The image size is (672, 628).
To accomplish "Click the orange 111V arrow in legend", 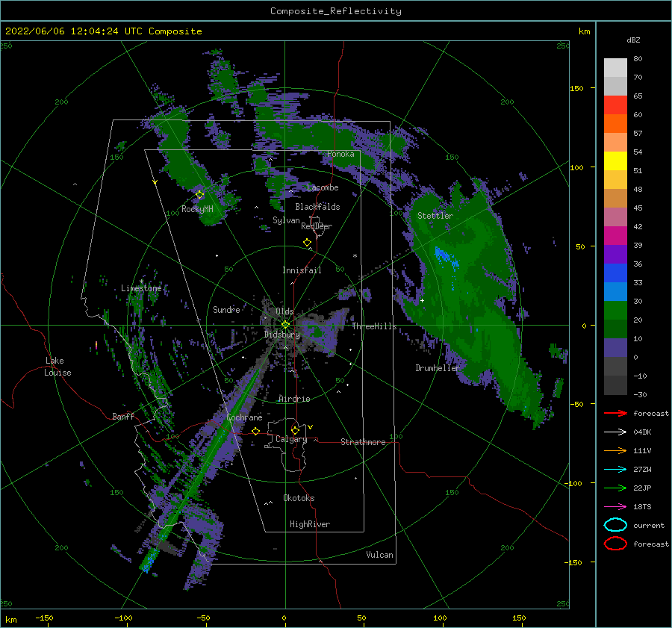I will coord(615,450).
